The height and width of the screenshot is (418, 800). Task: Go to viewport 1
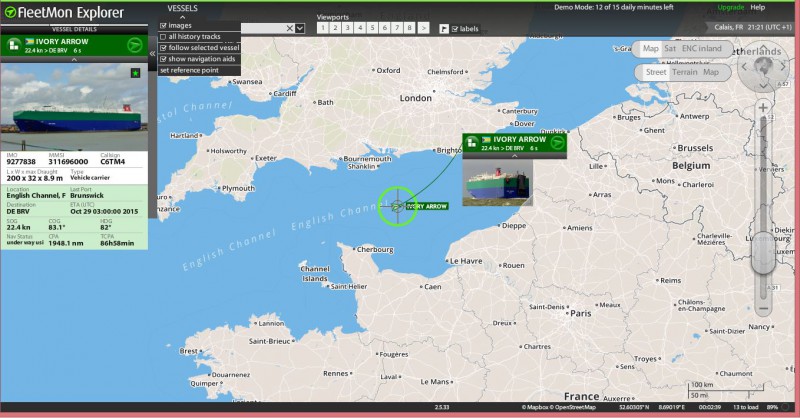[x=323, y=28]
